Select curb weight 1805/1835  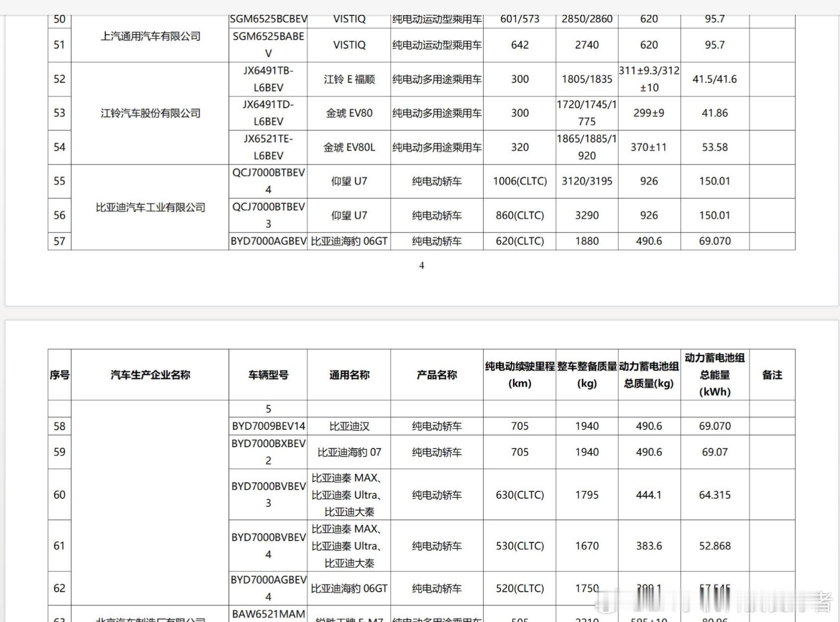pos(587,79)
